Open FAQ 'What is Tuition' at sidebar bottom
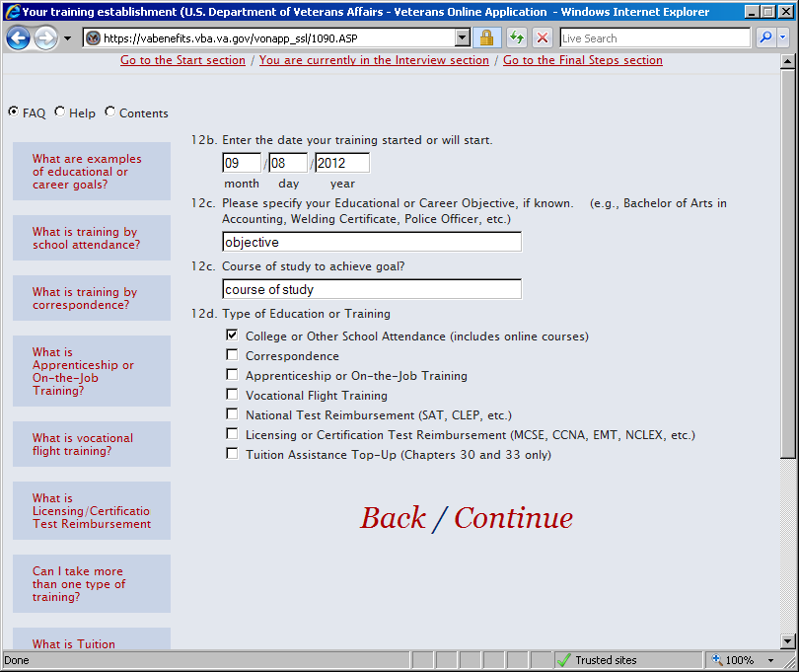799x672 pixels. pyautogui.click(x=92, y=639)
